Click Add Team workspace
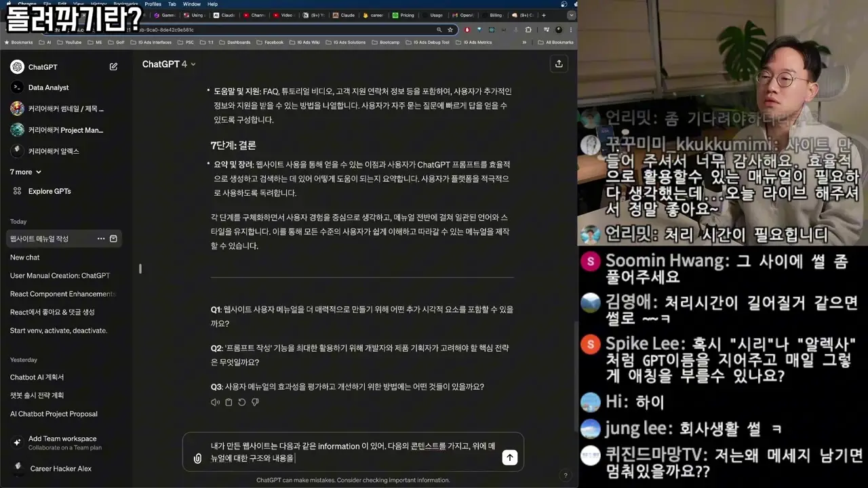The width and height of the screenshot is (868, 488). [58, 443]
